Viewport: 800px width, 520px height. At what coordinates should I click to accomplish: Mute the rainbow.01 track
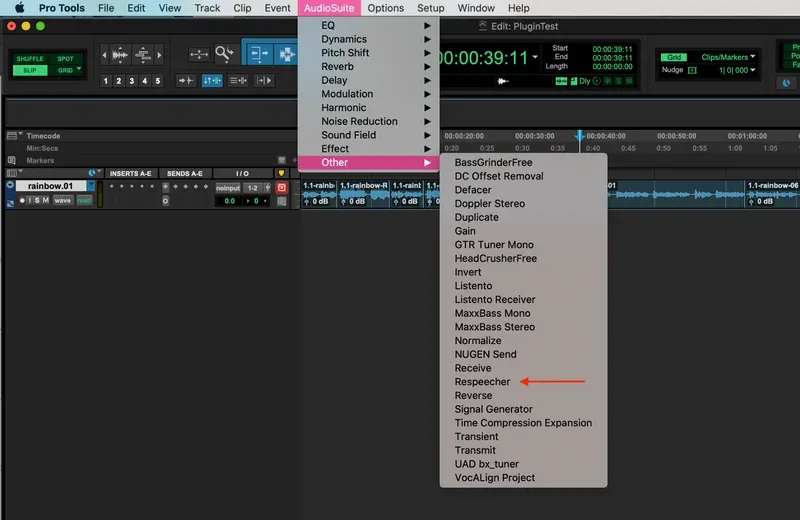point(45,201)
